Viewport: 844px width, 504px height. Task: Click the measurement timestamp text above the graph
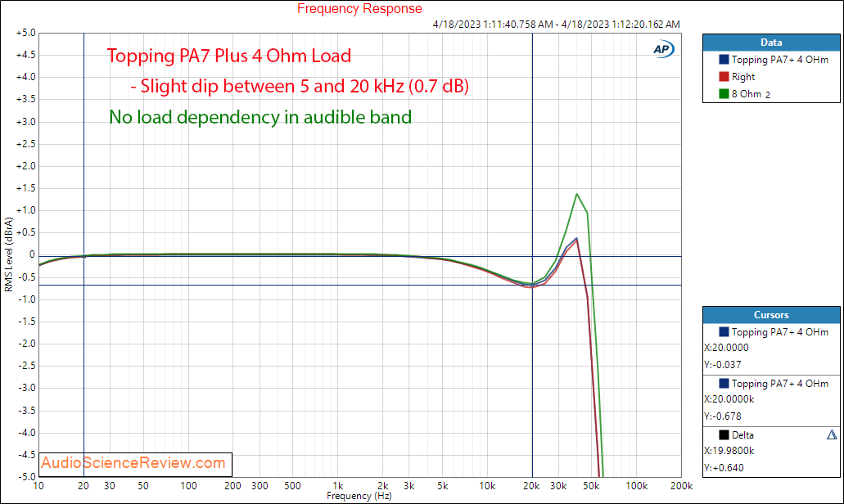[556, 25]
